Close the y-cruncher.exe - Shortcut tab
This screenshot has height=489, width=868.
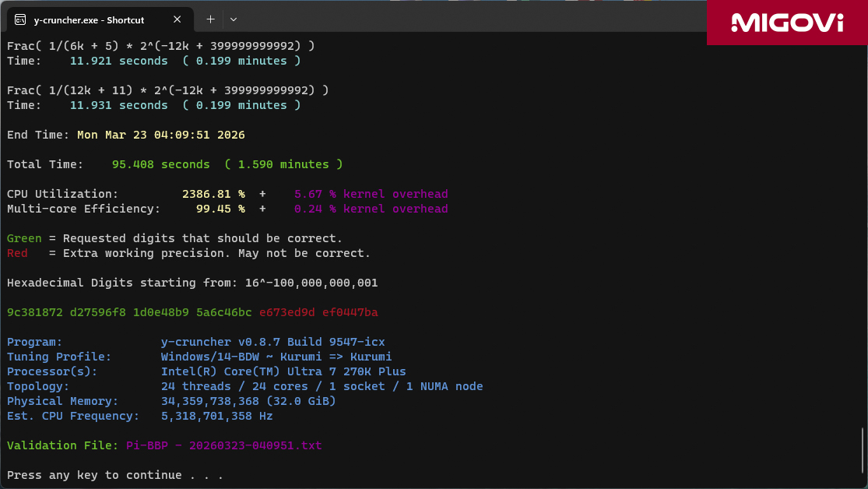point(177,19)
